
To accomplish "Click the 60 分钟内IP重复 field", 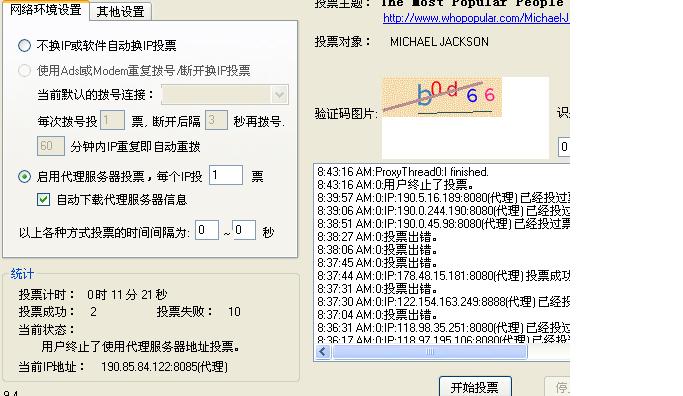I will tap(51, 146).
